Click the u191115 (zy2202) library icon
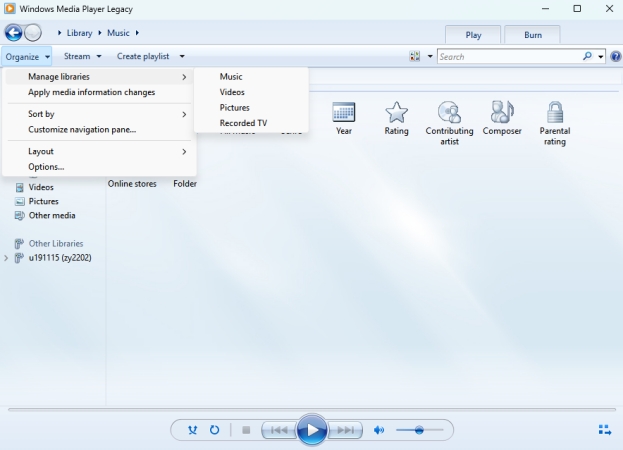 (x=19, y=258)
